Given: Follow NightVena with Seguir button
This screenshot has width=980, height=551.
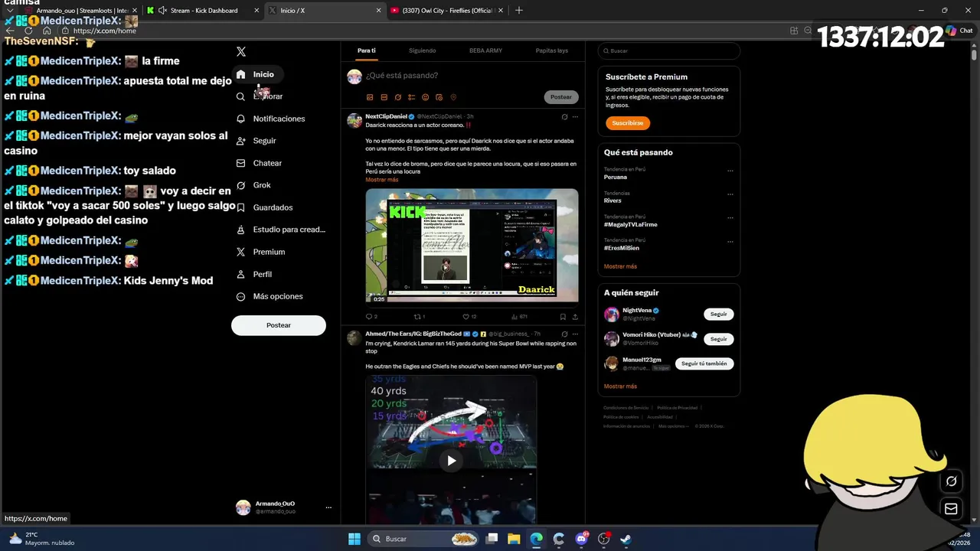Looking at the screenshot, I should click(718, 314).
